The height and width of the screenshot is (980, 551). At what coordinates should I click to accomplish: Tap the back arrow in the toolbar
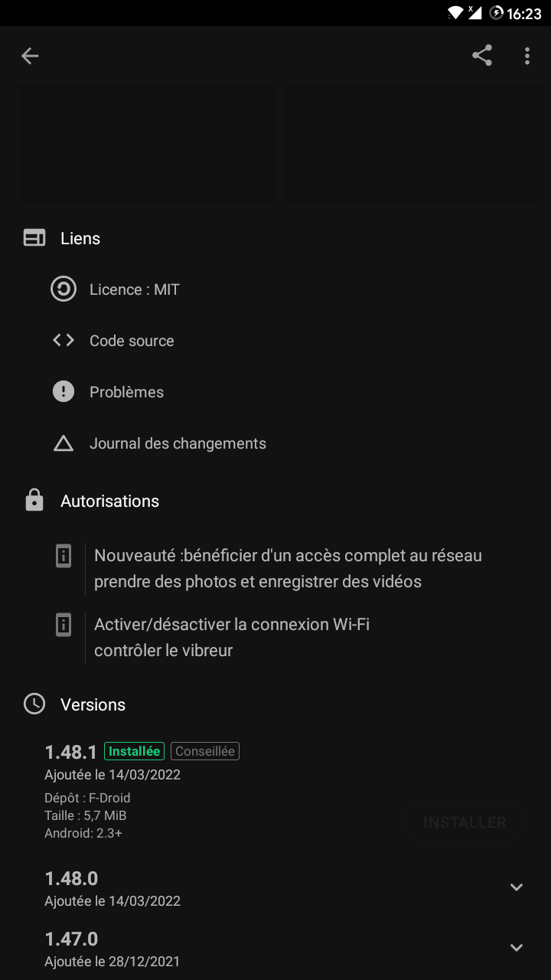pos(29,55)
